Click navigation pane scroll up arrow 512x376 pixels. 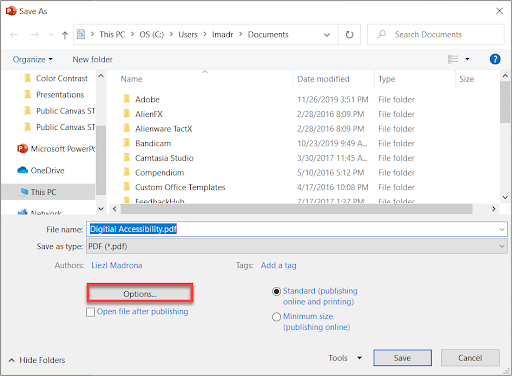click(x=101, y=76)
